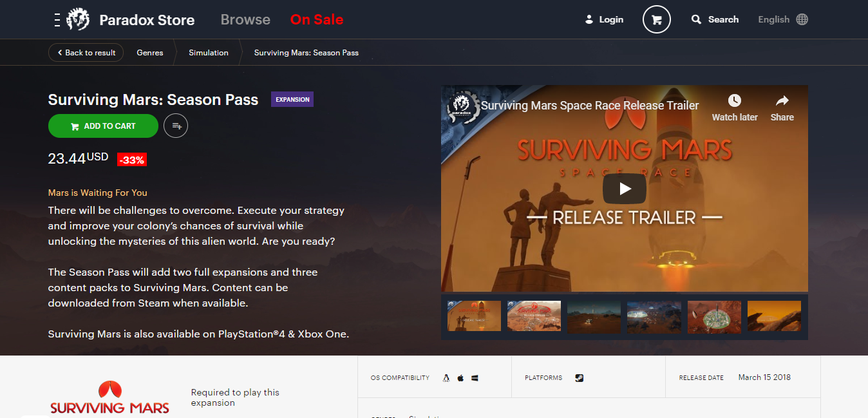Play the Space Race release trailer
This screenshot has width=868, height=418.
click(x=624, y=189)
